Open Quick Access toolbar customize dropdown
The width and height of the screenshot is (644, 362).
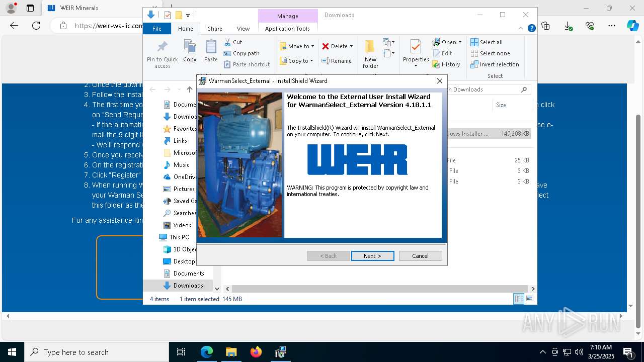[188, 16]
